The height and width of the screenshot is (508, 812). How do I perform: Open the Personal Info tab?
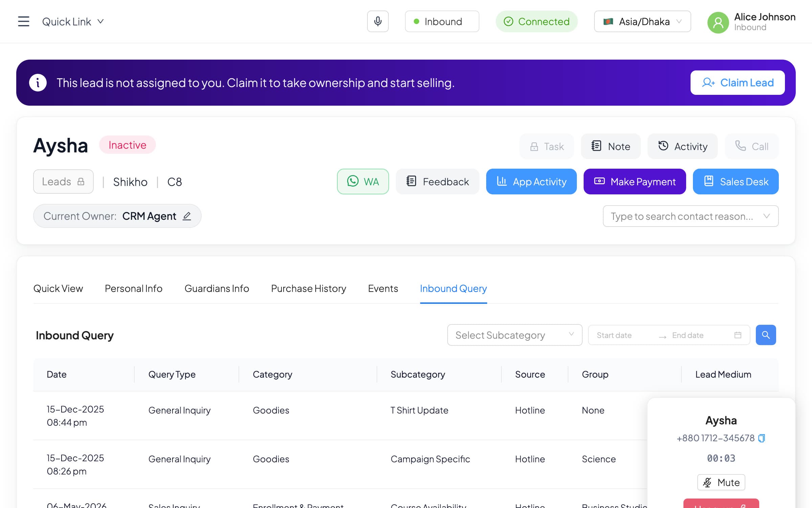coord(134,288)
